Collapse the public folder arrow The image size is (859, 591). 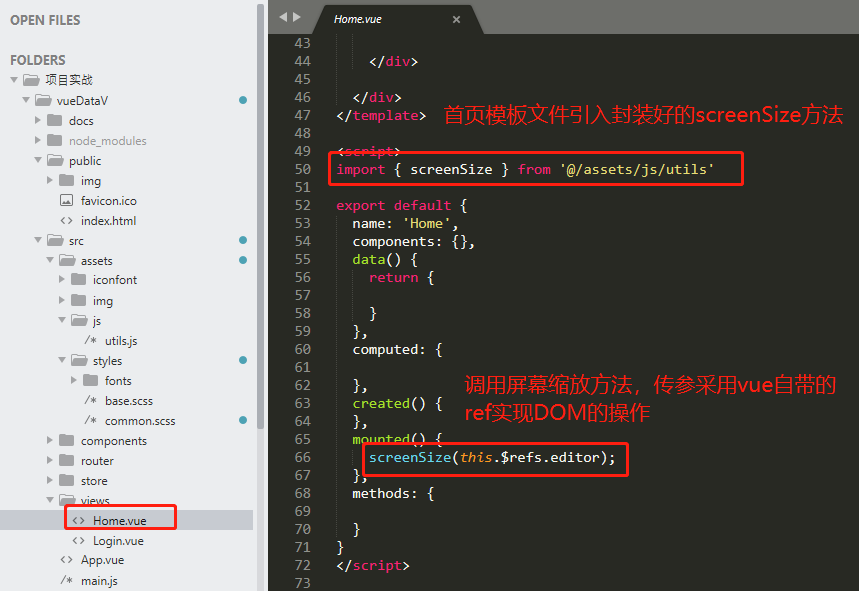pos(38,160)
